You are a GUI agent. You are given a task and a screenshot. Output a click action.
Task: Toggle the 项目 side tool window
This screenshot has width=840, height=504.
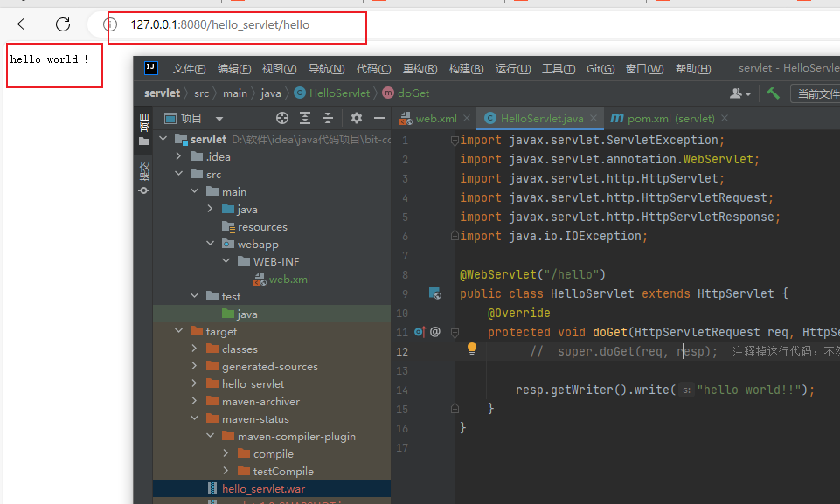143,129
